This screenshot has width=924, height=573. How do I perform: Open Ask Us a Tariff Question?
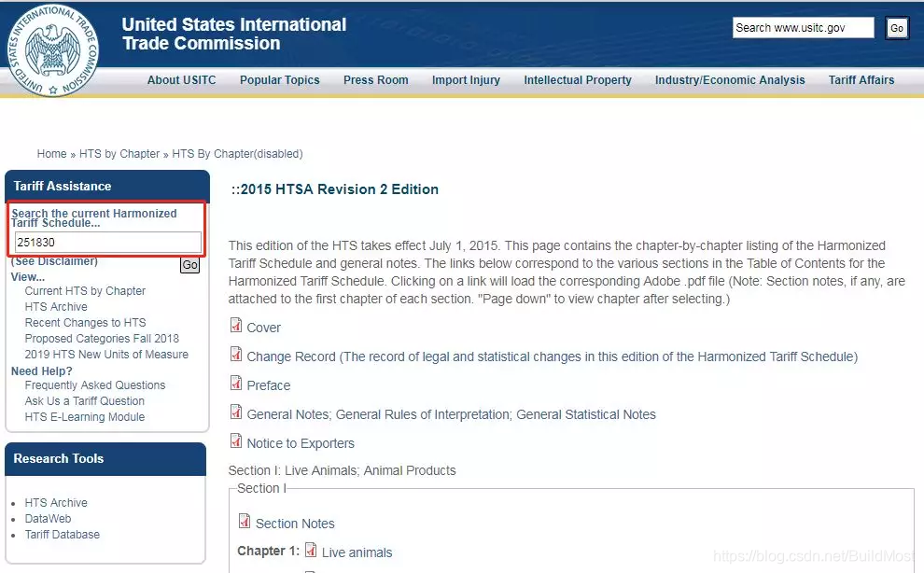click(x=84, y=401)
